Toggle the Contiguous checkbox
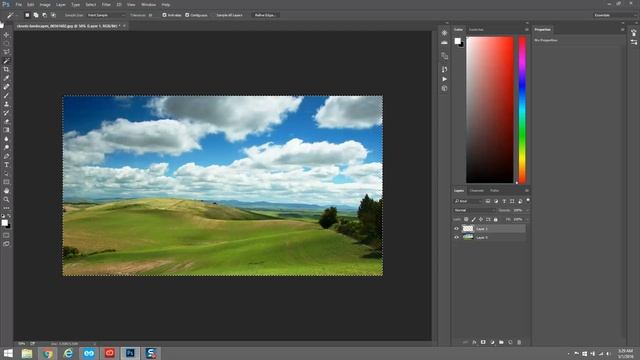This screenshot has width=640, height=360. click(187, 15)
